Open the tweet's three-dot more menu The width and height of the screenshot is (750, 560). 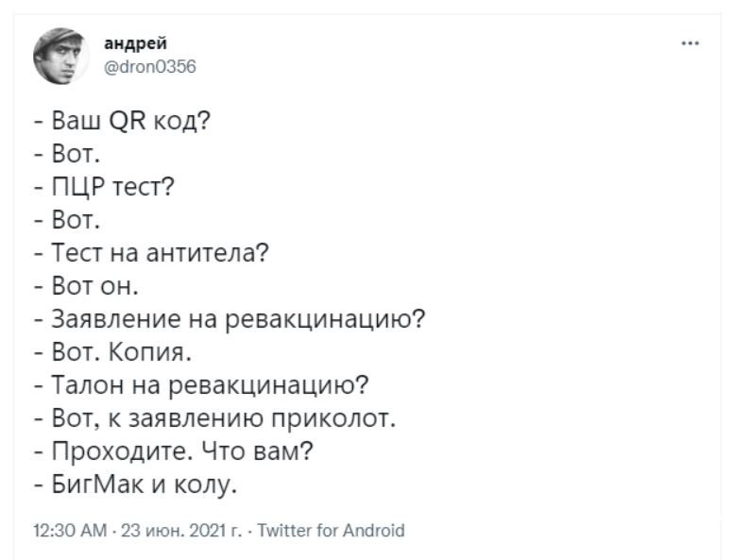[x=690, y=43]
